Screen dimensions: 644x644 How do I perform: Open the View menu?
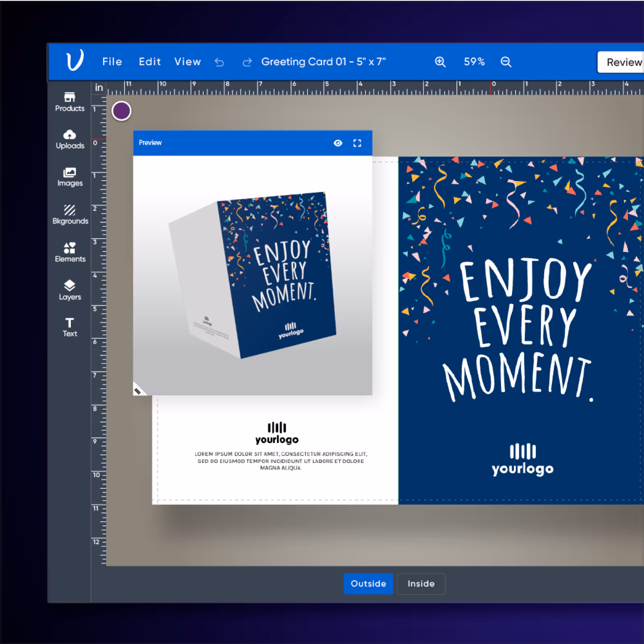pyautogui.click(x=188, y=62)
